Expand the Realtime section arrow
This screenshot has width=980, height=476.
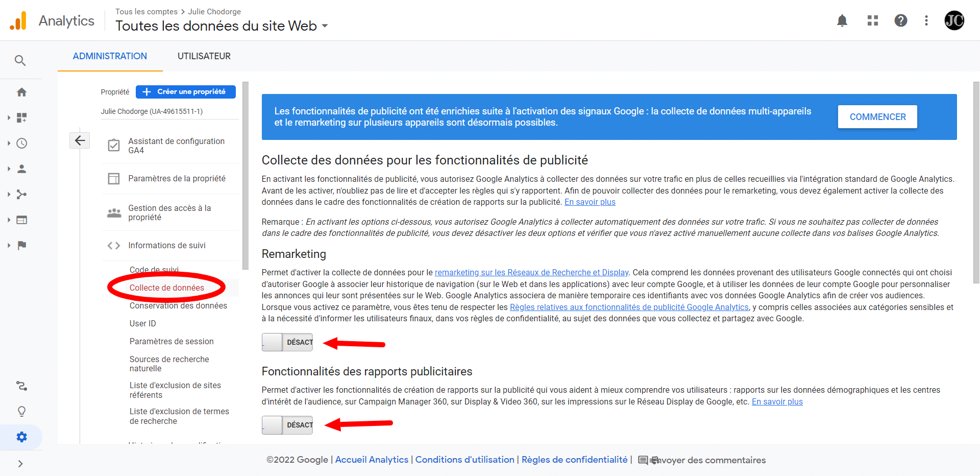(9, 144)
